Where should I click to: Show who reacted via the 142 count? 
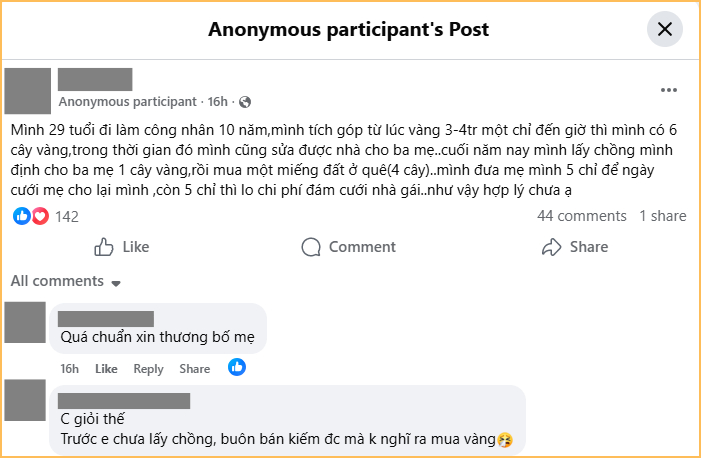pos(67,216)
